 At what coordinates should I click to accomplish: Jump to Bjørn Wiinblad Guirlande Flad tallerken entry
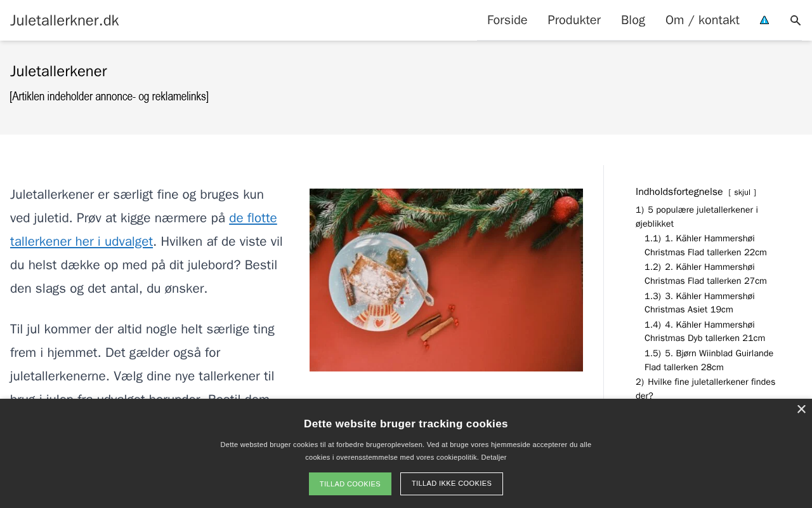pos(709,360)
